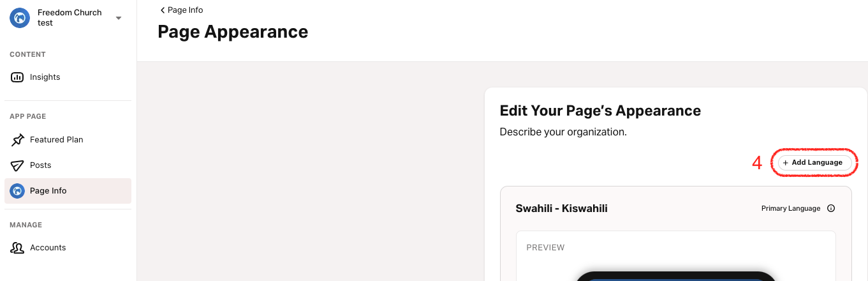Click the back chevron beside Page Info

click(x=162, y=10)
